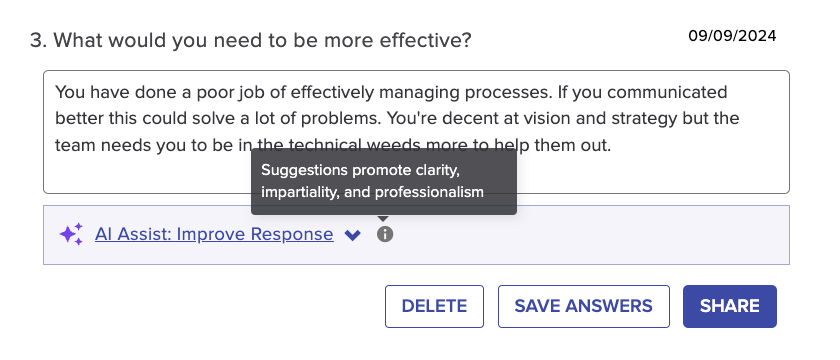Click the 09/09/2024 date label

tap(732, 36)
